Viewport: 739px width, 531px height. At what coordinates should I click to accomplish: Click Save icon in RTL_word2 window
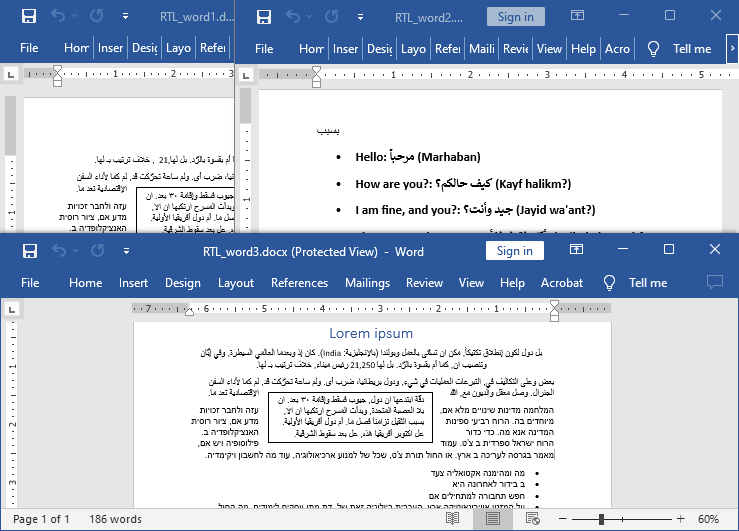point(264,17)
